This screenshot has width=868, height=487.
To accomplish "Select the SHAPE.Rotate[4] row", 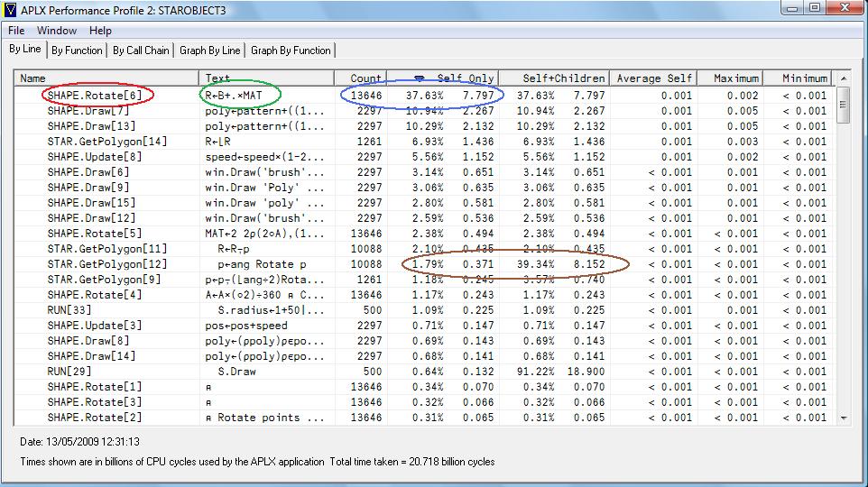I will [x=425, y=295].
